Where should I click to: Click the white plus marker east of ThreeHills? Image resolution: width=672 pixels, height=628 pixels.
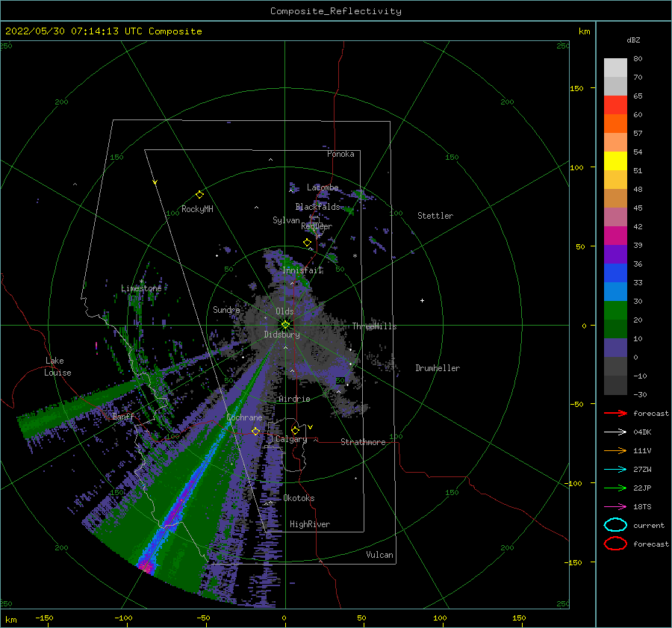422,300
